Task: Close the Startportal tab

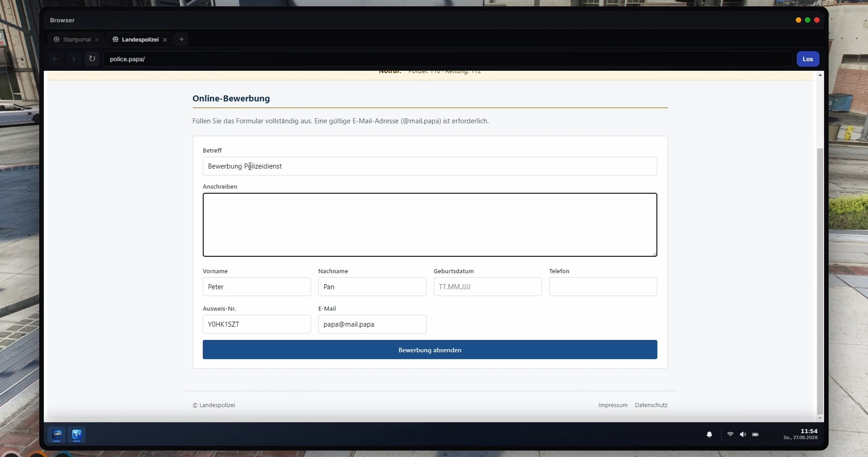Action: point(97,40)
